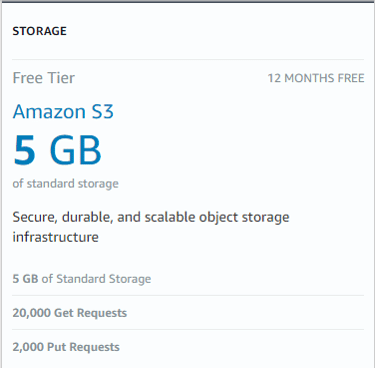
Task: Click the bold "20,000" number
Action: point(32,313)
